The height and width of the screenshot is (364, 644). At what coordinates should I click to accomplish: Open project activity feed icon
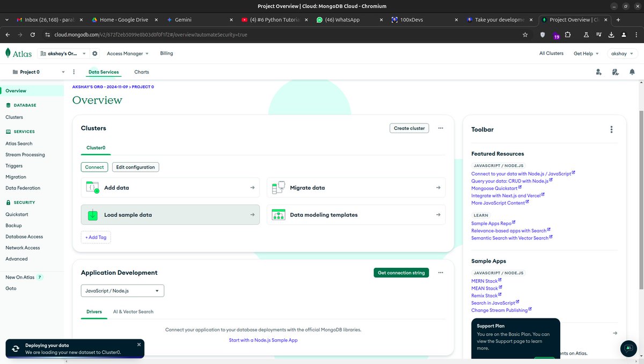click(x=615, y=72)
